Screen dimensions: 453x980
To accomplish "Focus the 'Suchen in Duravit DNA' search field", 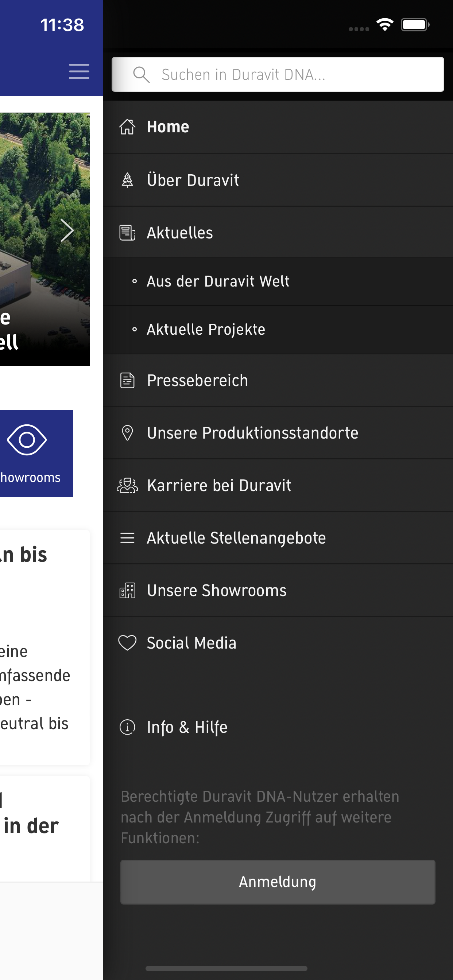I will 278,75.
